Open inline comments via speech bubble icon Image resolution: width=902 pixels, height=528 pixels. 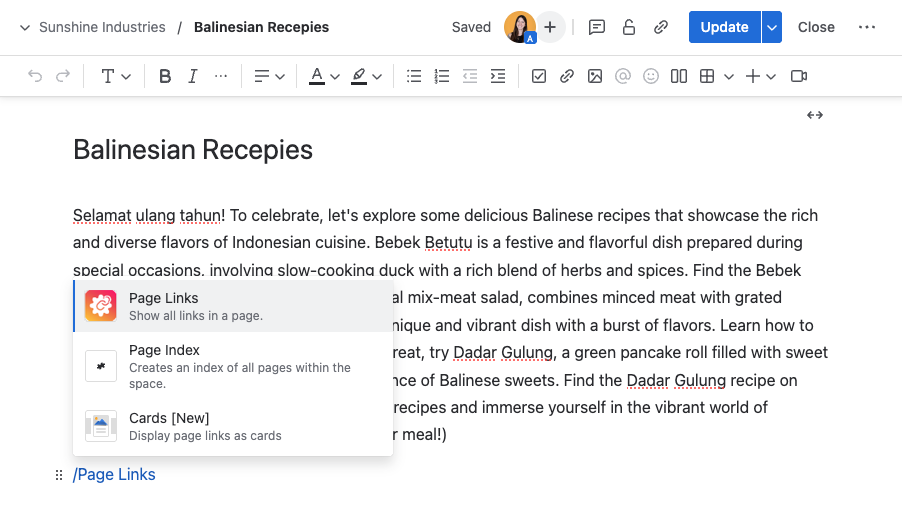pos(597,27)
